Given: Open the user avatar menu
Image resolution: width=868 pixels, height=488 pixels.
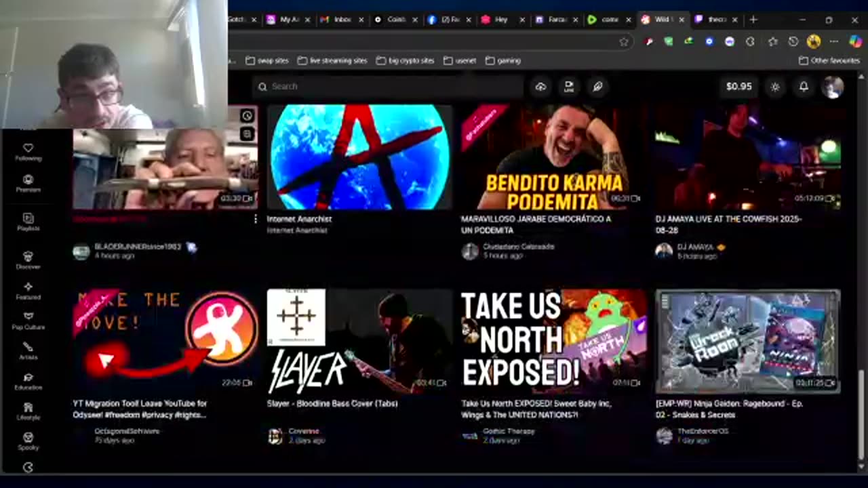Looking at the screenshot, I should (x=833, y=87).
